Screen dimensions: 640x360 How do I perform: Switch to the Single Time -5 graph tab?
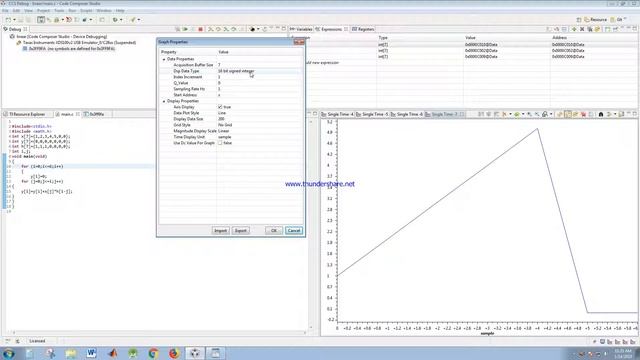(x=372, y=114)
